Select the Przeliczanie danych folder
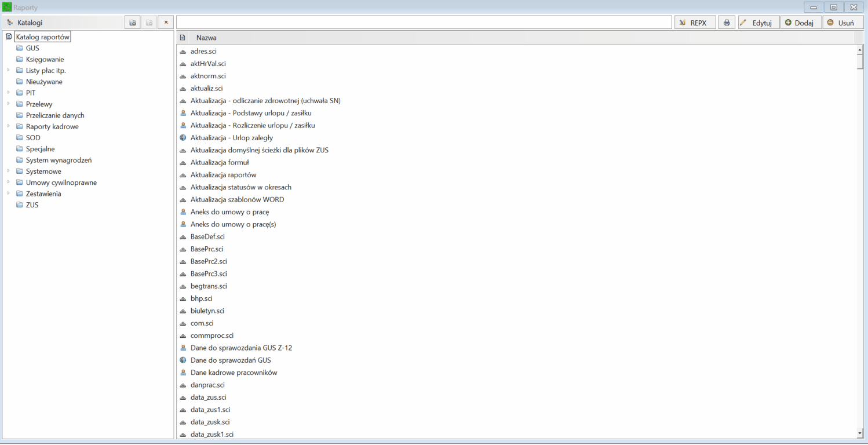Image resolution: width=868 pixels, height=445 pixels. (55, 115)
